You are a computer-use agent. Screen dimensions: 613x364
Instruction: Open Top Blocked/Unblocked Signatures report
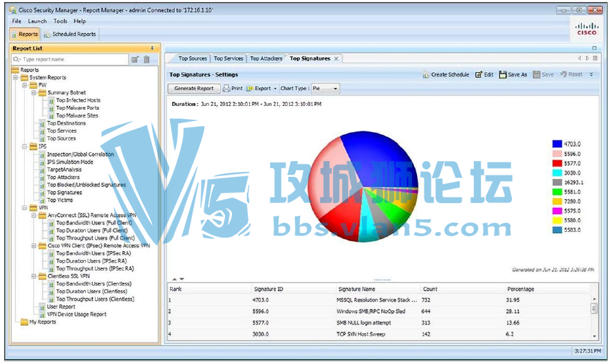(x=87, y=185)
